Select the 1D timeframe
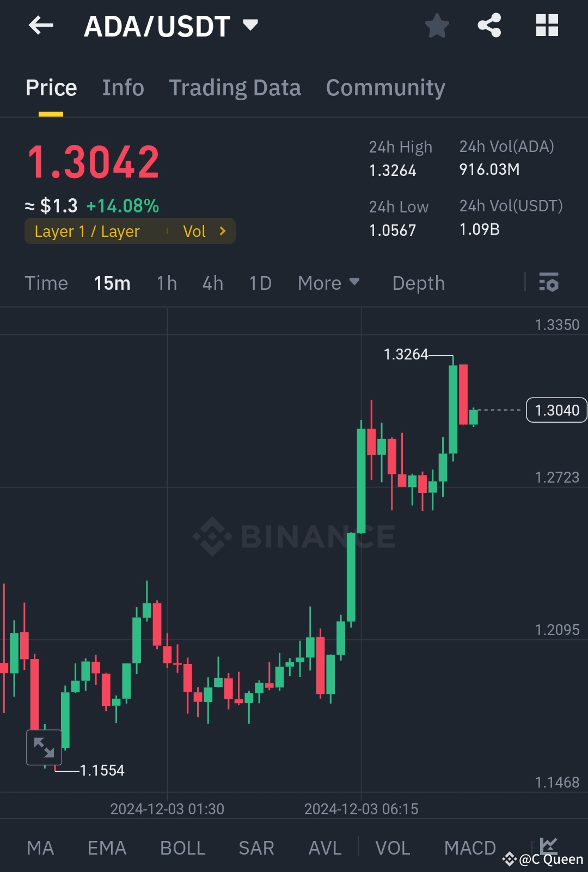Viewport: 588px width, 872px height. (x=260, y=283)
